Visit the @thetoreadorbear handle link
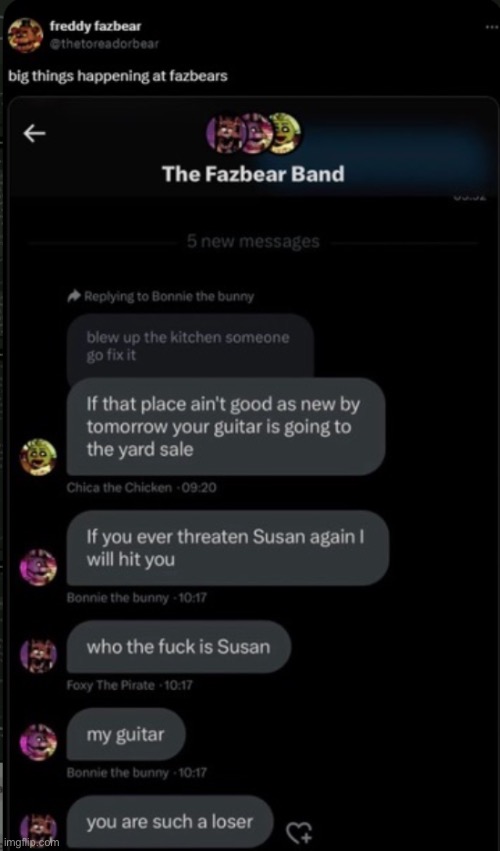 pyautogui.click(x=104, y=45)
